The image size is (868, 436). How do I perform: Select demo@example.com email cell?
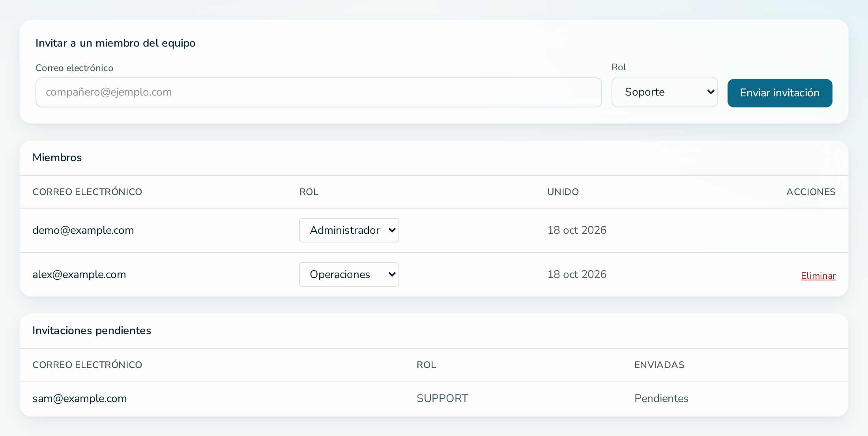tap(83, 230)
